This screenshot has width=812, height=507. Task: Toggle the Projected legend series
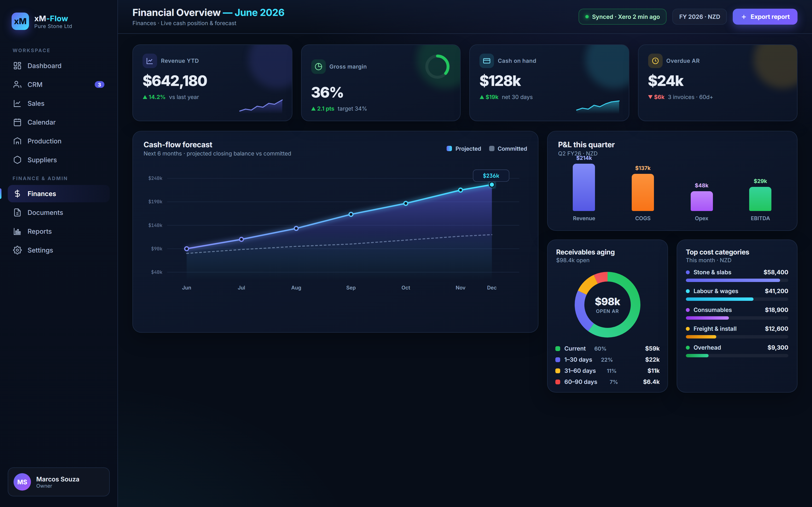pos(464,148)
